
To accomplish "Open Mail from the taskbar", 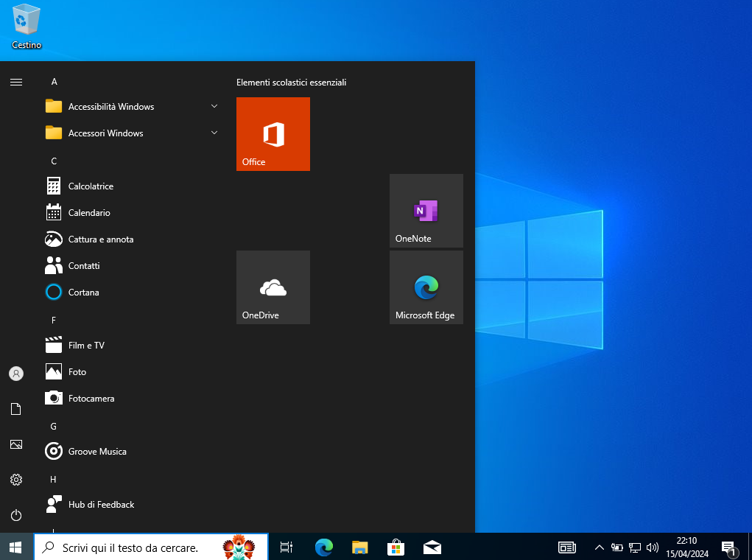I will point(432,547).
